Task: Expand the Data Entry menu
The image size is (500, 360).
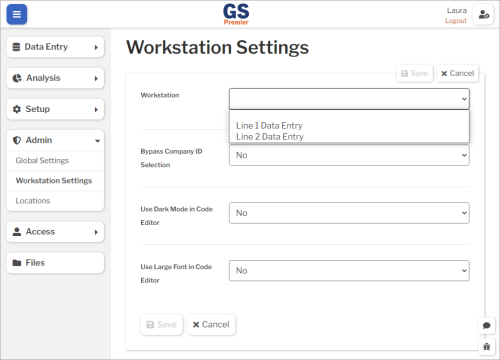Action: coord(55,47)
